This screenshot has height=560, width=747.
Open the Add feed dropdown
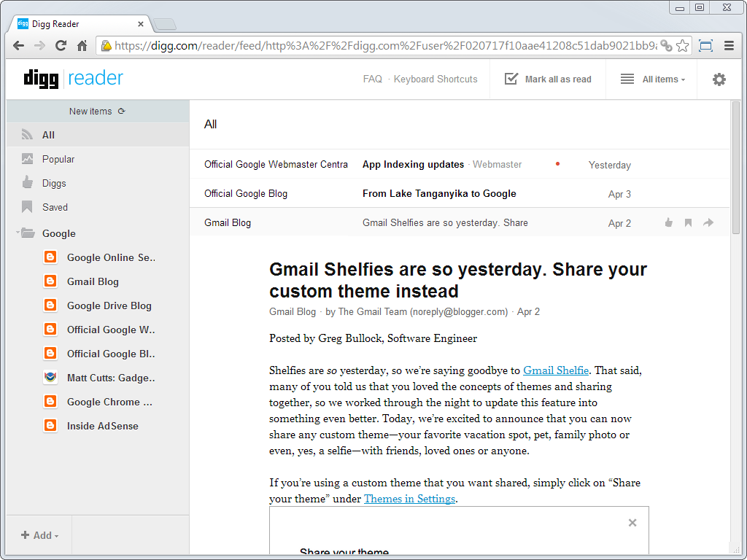pos(39,535)
